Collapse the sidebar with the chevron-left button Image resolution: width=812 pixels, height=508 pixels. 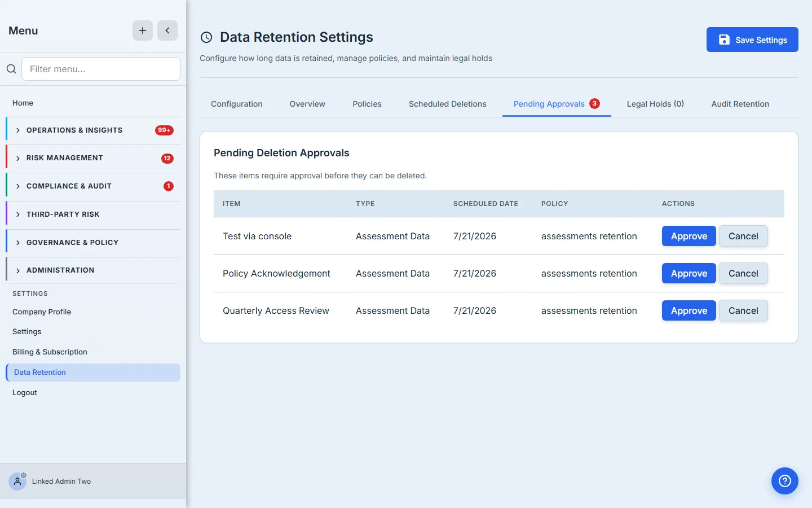167,30
